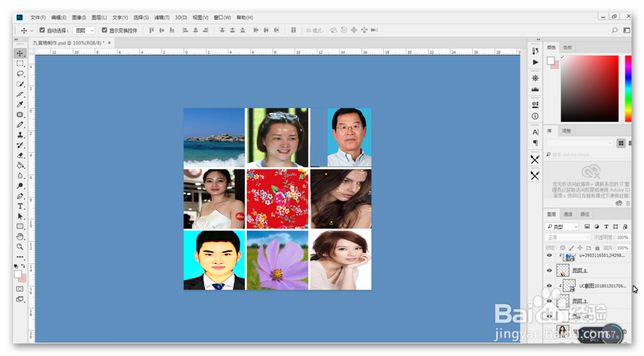644x356 pixels.
Task: Select the Eraser tool
Action: click(20, 155)
